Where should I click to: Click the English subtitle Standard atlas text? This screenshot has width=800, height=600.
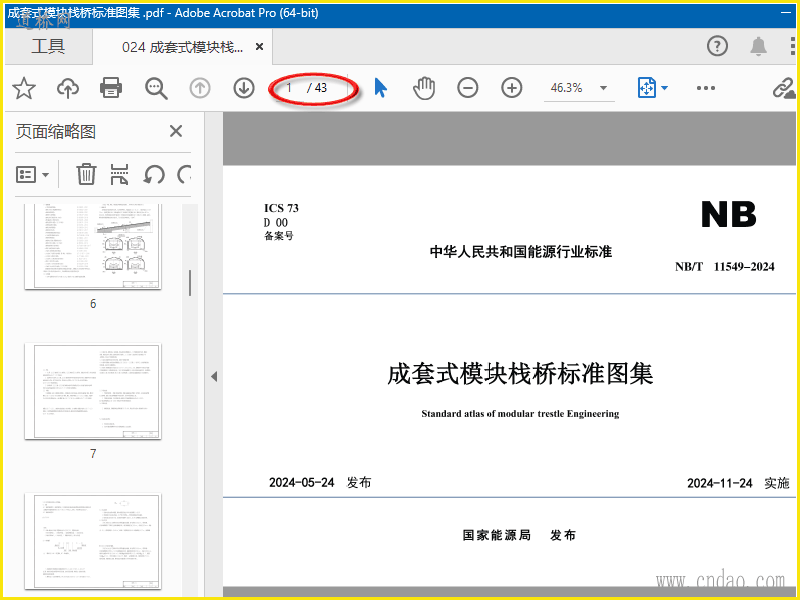pyautogui.click(x=520, y=414)
